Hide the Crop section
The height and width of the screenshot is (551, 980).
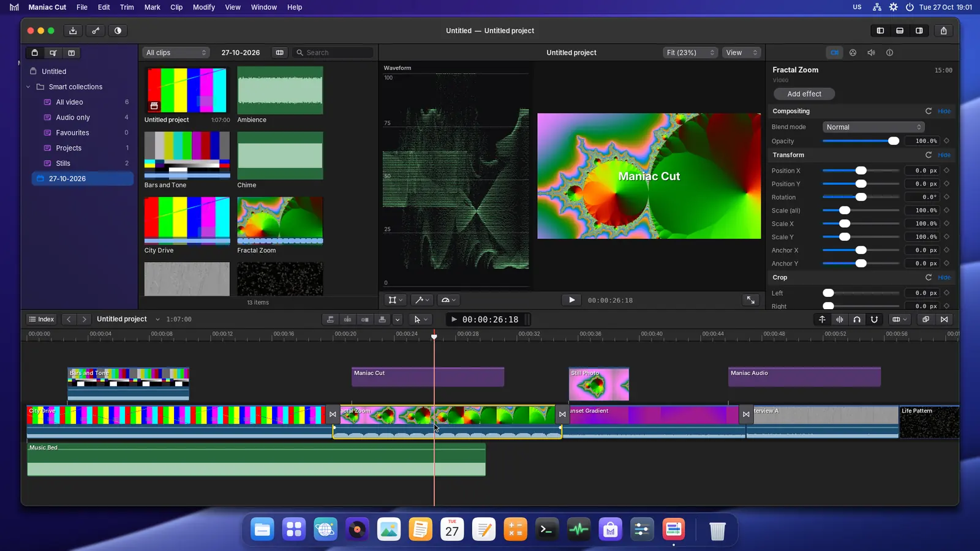944,278
